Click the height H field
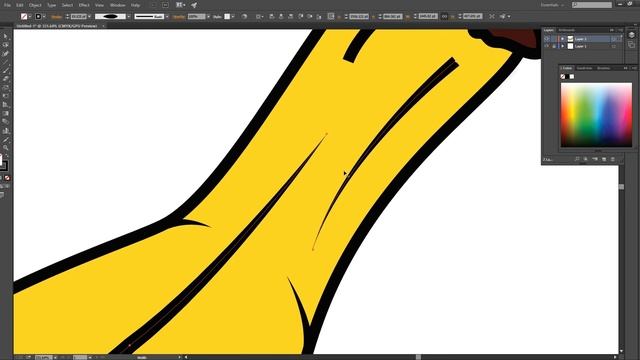 click(472, 17)
